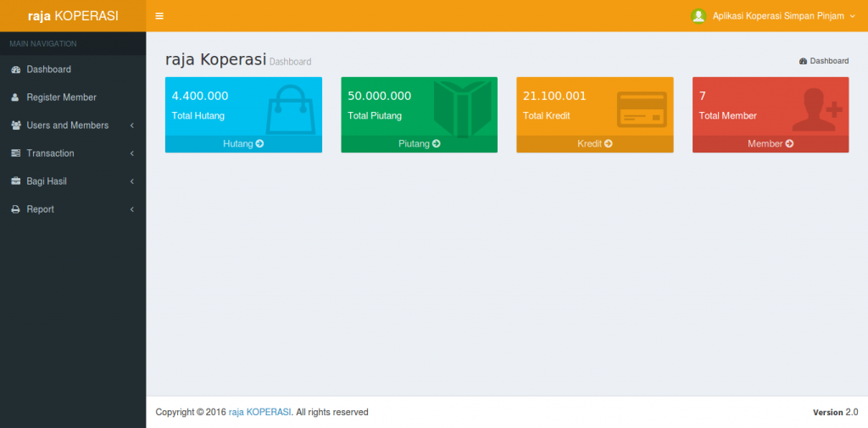Open the Aplikasi Koperasi Simpan Pinjam dropdown arrow
The height and width of the screenshot is (428, 868).
pyautogui.click(x=853, y=16)
